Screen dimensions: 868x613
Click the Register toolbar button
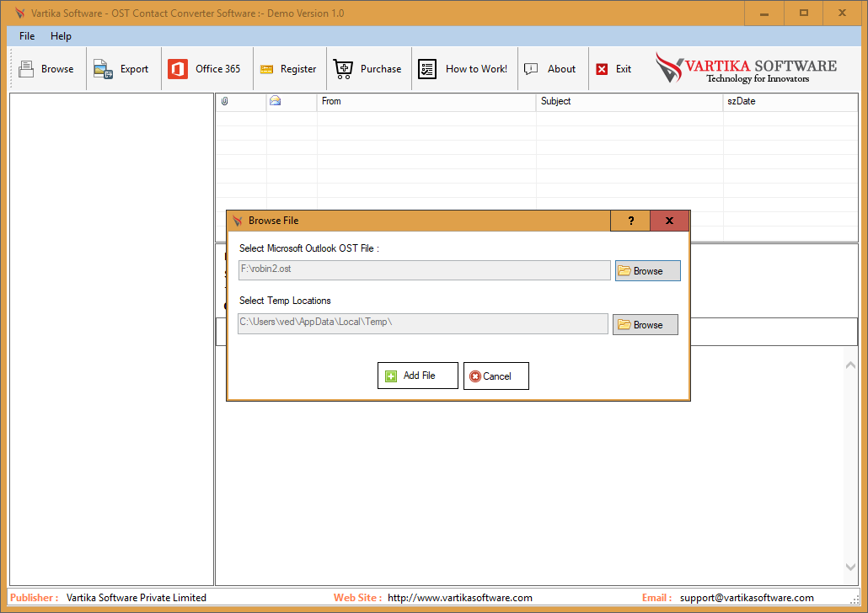pyautogui.click(x=288, y=69)
